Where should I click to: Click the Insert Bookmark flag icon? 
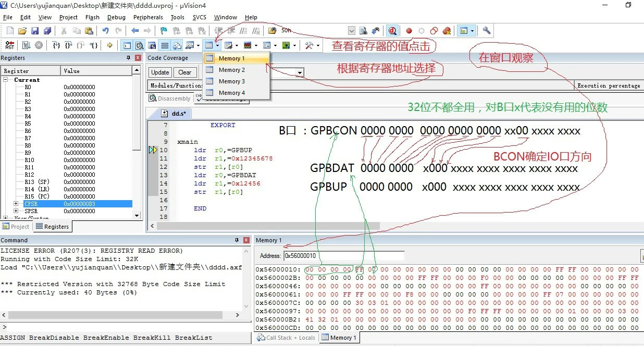click(164, 31)
